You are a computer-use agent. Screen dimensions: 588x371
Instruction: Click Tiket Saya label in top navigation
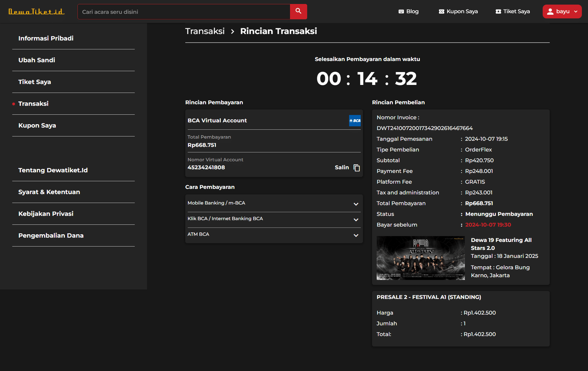point(516,11)
